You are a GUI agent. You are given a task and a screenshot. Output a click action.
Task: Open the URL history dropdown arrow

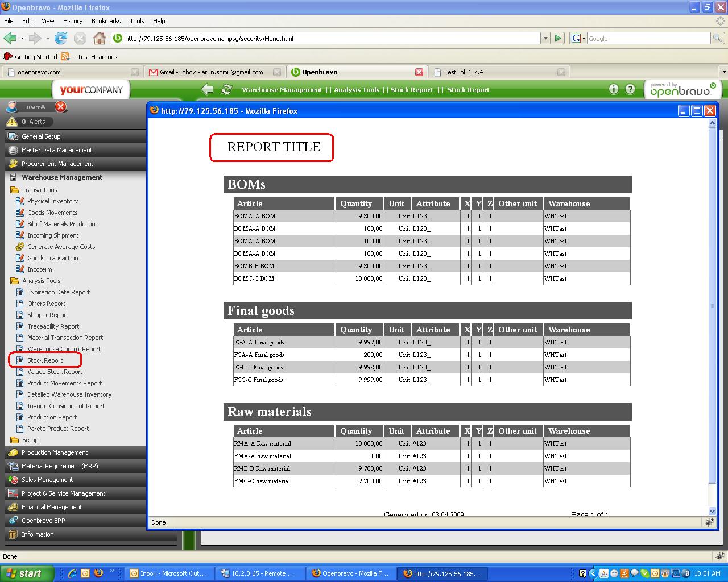[x=545, y=38]
